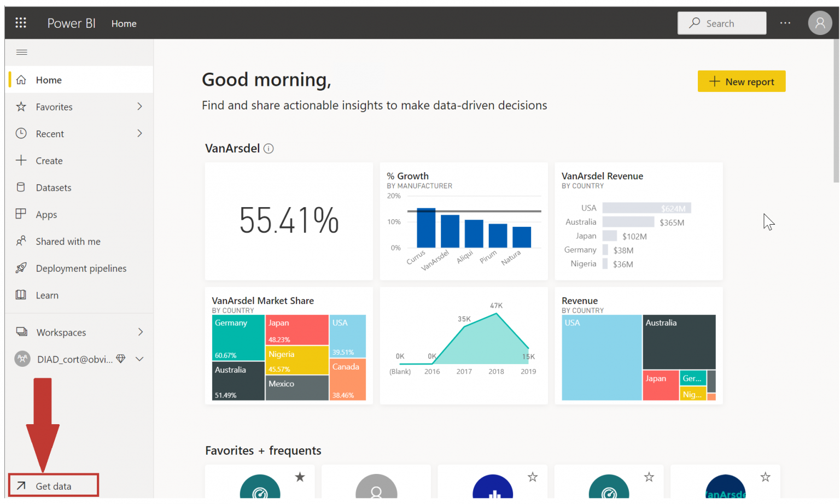Collapse the navigation pane with the hamburger icon
This screenshot has height=504, width=840.
[22, 52]
